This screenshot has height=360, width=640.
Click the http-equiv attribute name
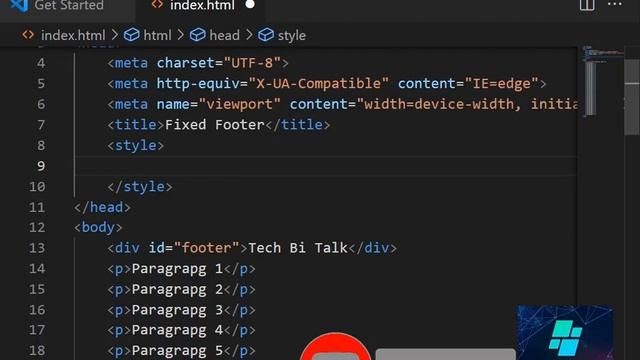pyautogui.click(x=198, y=83)
